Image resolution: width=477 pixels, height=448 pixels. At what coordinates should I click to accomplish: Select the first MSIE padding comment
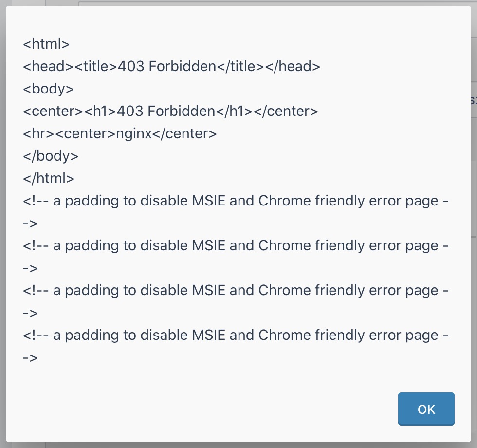click(235, 201)
